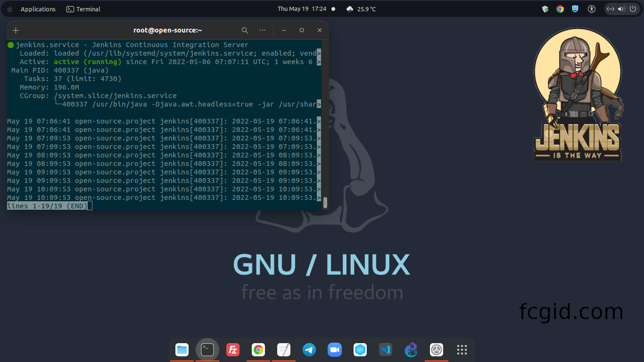Open the chameleon app in the dock
This screenshot has height=362, width=644.
pos(411,350)
